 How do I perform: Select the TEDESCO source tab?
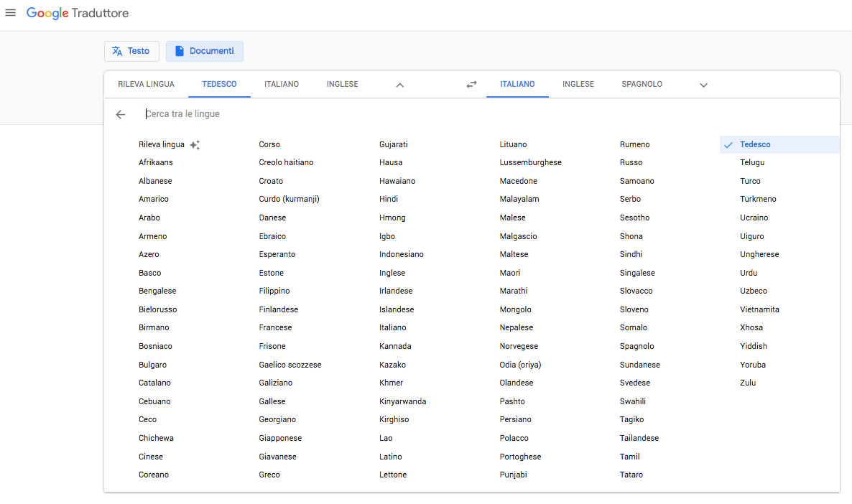220,84
